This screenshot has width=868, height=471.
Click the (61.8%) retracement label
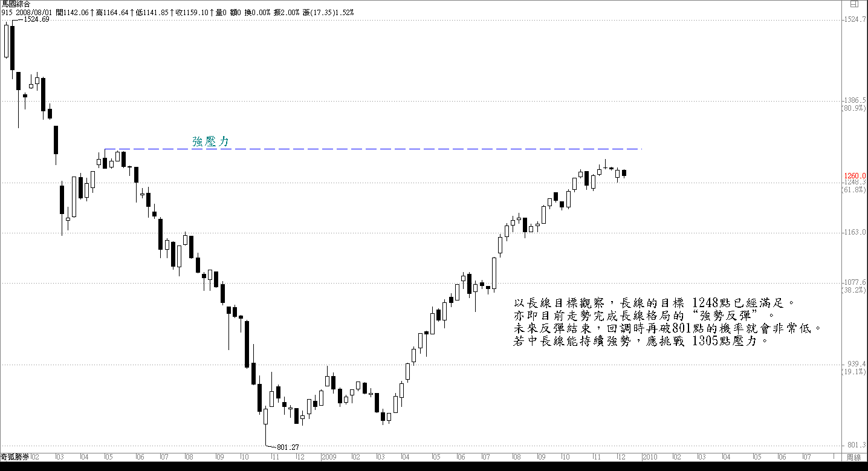[x=853, y=189]
